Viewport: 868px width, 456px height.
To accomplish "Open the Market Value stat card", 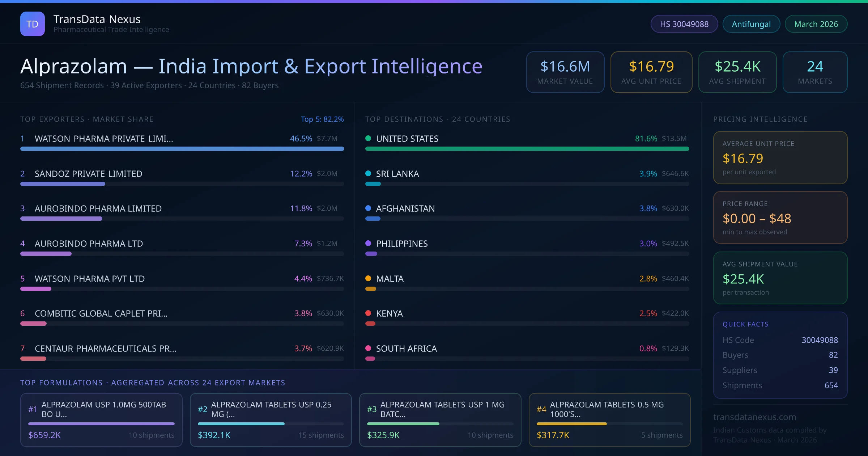I will [x=565, y=72].
